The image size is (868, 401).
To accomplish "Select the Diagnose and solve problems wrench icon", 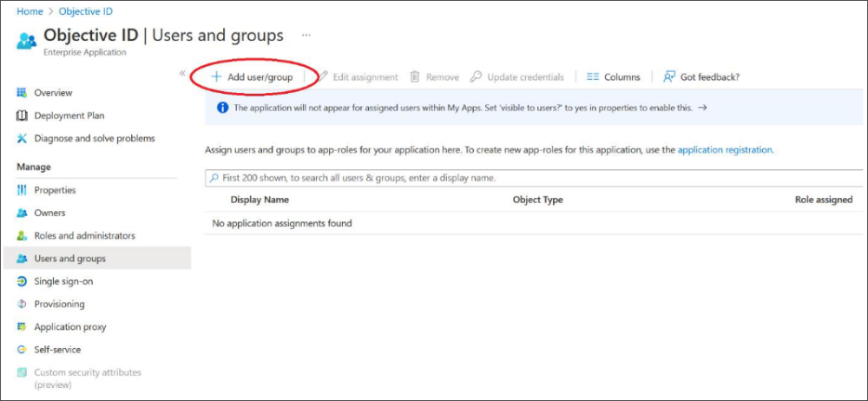I will click(x=23, y=138).
